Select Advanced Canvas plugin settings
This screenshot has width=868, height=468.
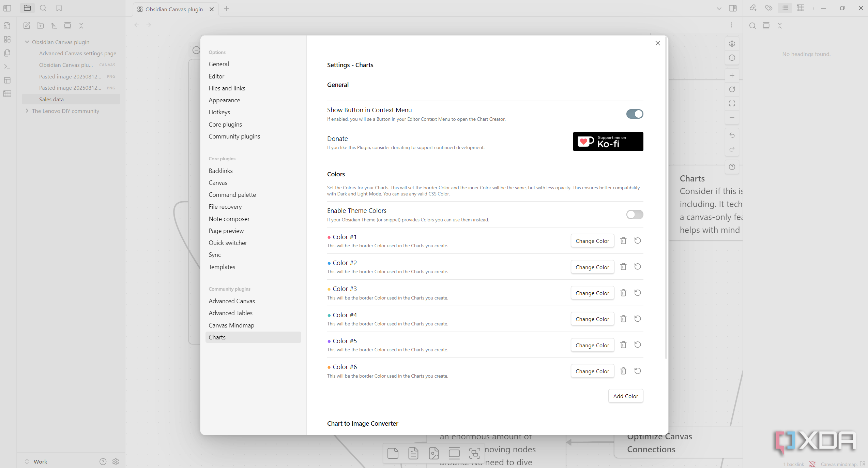click(232, 301)
